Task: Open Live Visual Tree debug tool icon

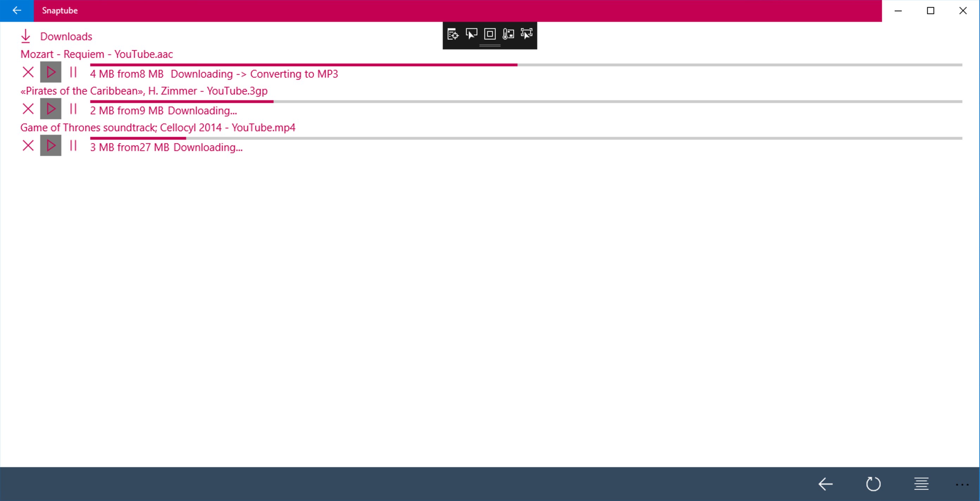Action: click(x=453, y=34)
